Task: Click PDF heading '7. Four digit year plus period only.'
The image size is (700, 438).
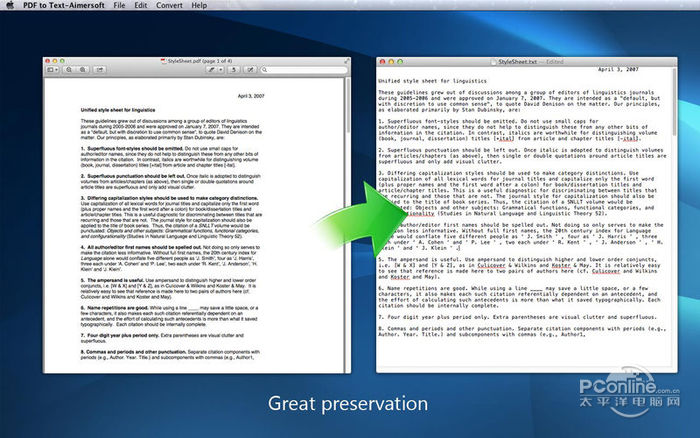Action: (x=120, y=335)
